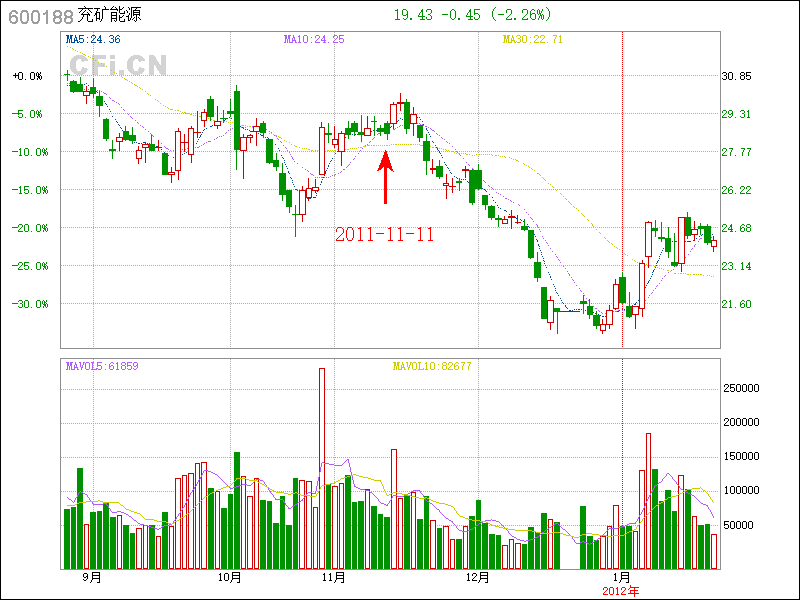
Task: Click the stock code 600188
Action: (x=38, y=16)
